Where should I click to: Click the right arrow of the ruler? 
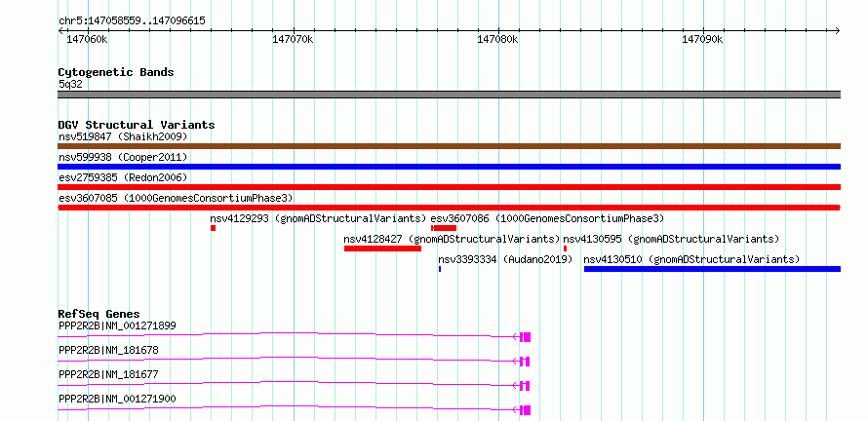tap(837, 31)
